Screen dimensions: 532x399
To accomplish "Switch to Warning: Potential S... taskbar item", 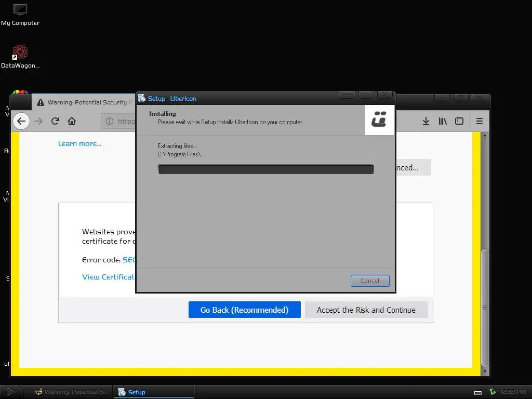I will (71, 392).
